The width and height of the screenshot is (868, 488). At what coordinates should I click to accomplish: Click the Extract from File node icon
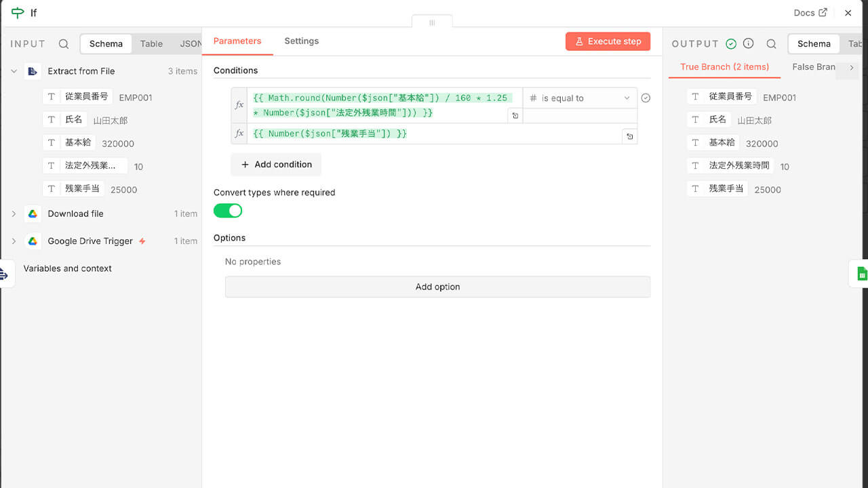point(33,71)
